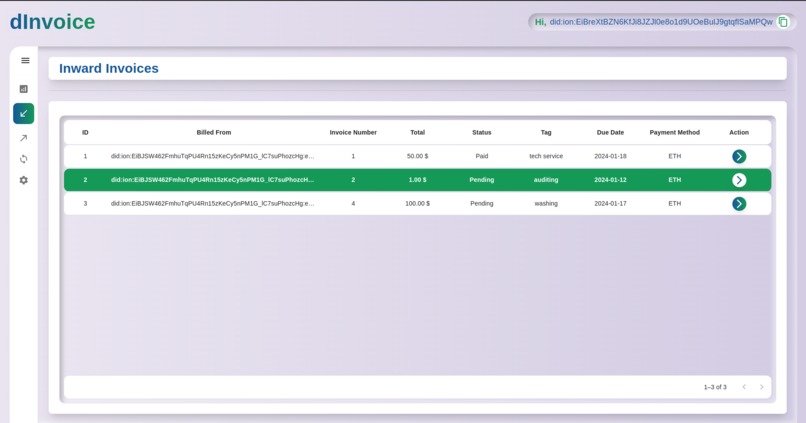
Task: Click the user DID text in header
Action: [661, 22]
